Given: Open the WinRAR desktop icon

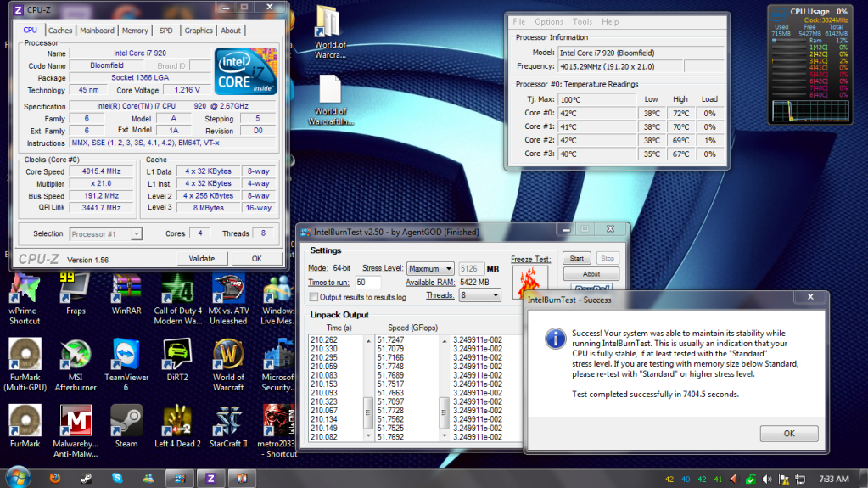Looking at the screenshot, I should [126, 289].
